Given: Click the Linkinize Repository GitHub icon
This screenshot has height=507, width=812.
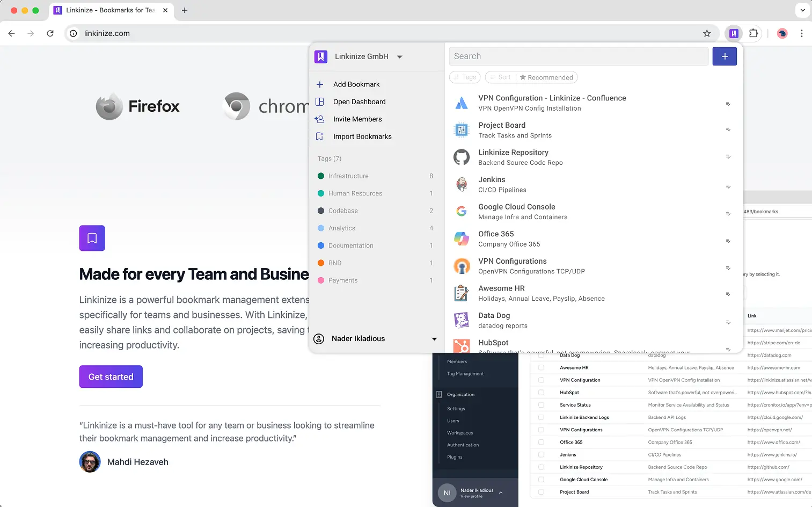Looking at the screenshot, I should point(462,157).
